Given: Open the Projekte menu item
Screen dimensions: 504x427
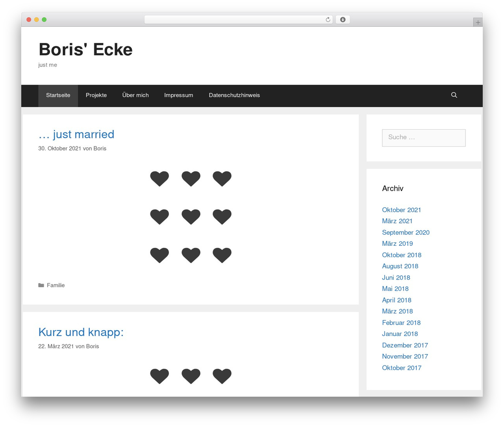Looking at the screenshot, I should pyautogui.click(x=96, y=95).
